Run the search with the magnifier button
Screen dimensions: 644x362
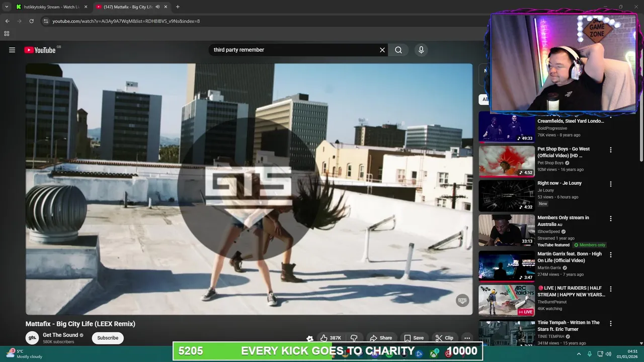398,50
